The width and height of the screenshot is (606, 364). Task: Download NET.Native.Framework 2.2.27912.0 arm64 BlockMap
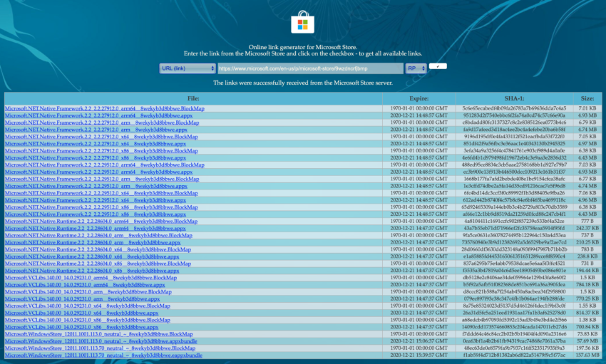[x=105, y=108]
